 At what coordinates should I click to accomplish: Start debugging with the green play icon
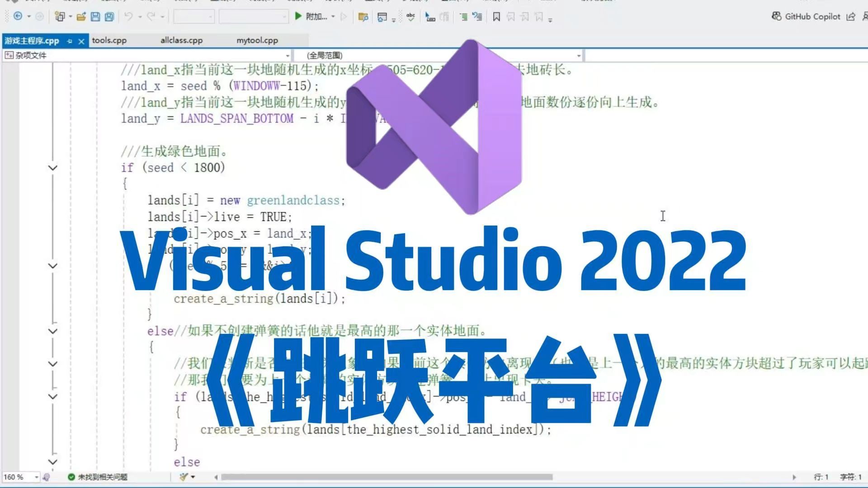[x=298, y=16]
